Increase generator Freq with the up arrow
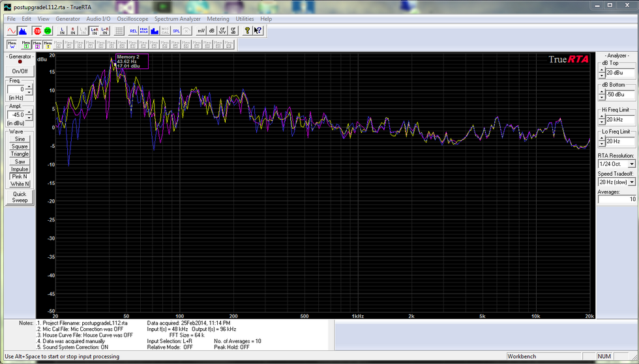This screenshot has height=364, width=639. point(29,87)
